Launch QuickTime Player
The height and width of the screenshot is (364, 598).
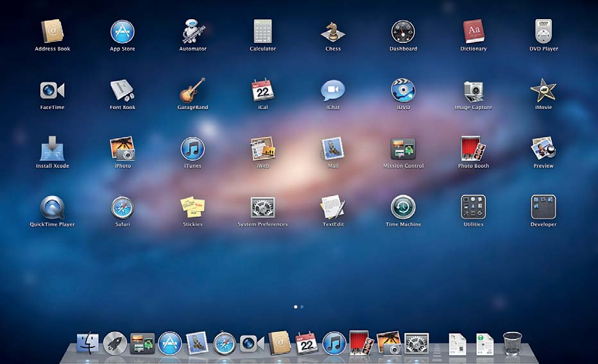52,208
